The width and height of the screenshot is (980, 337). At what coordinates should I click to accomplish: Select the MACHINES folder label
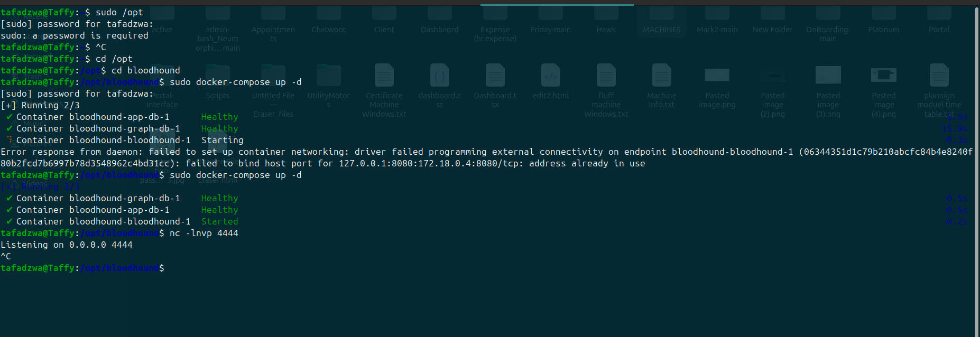click(x=662, y=30)
